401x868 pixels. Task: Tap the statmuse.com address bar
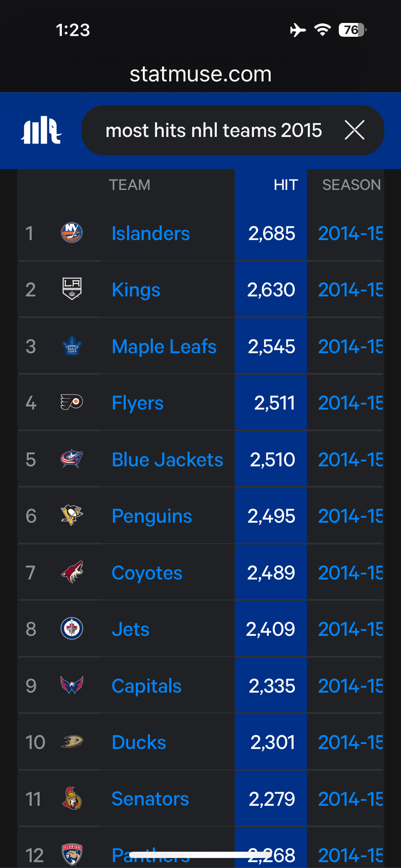tap(200, 74)
